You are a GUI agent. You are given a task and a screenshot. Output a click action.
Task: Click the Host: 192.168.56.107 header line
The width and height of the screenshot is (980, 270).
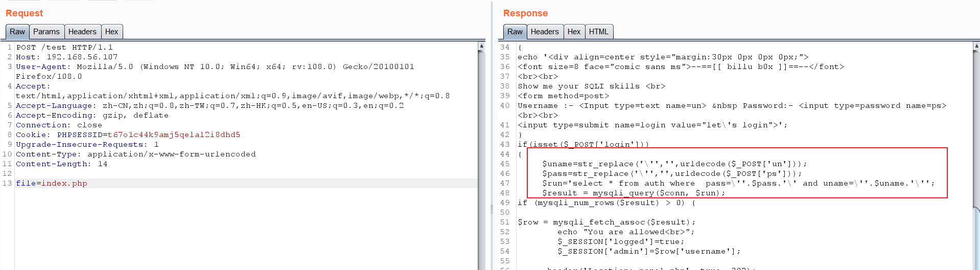coord(66,57)
